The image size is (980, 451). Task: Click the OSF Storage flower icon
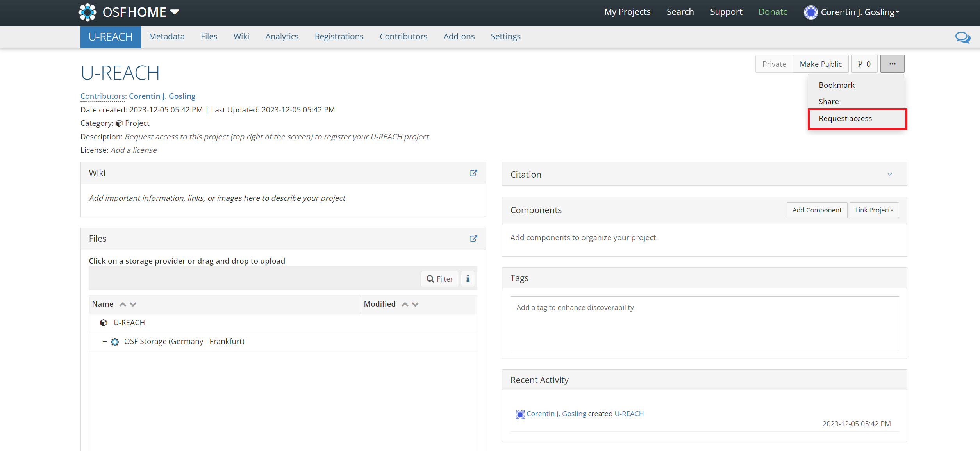(x=114, y=342)
